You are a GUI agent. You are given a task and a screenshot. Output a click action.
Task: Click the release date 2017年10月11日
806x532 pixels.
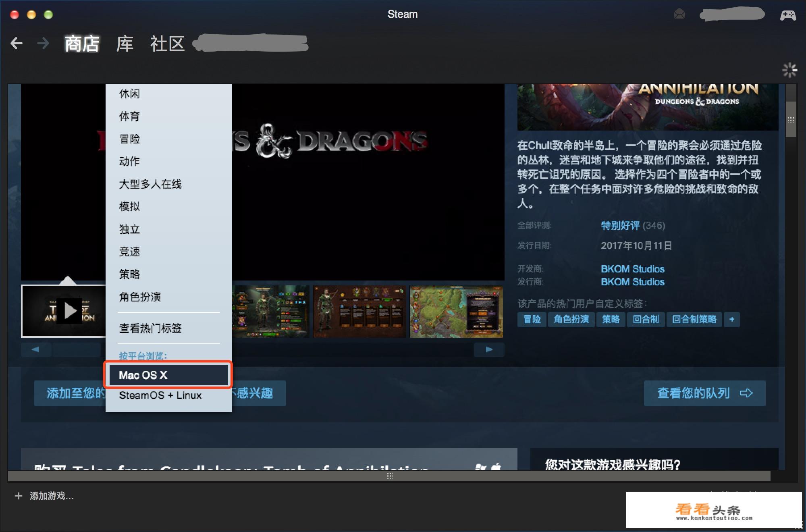click(x=636, y=245)
